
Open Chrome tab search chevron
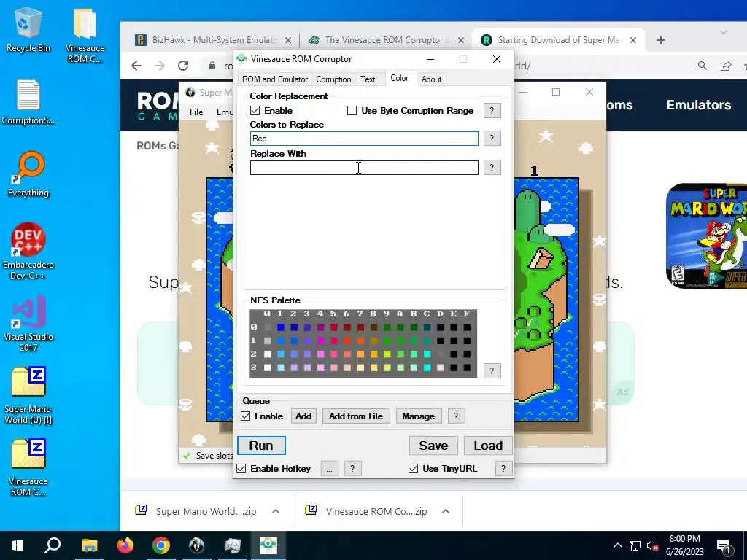723,32
